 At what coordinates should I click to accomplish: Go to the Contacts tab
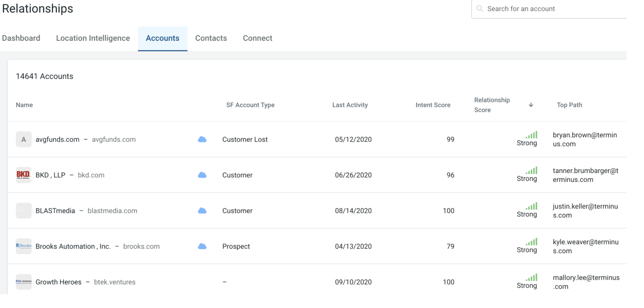coord(211,38)
